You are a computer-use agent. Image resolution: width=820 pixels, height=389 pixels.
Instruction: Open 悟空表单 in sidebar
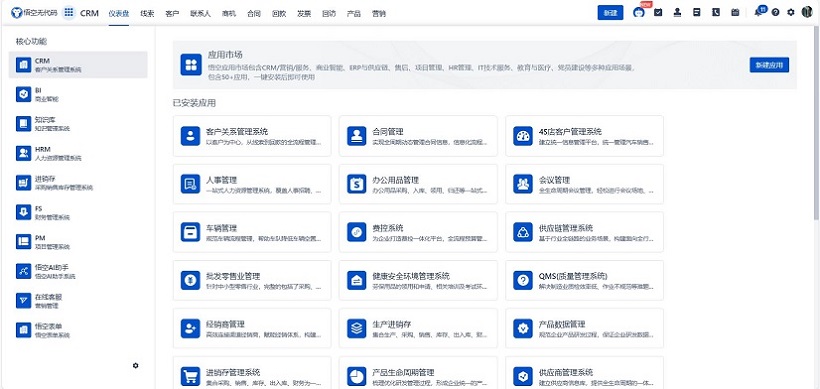78,330
